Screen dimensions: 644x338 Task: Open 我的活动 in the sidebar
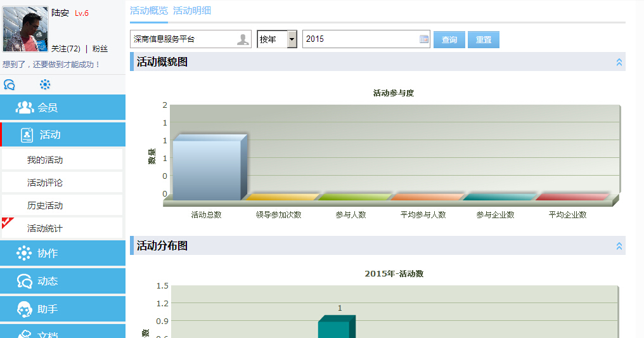(45, 160)
